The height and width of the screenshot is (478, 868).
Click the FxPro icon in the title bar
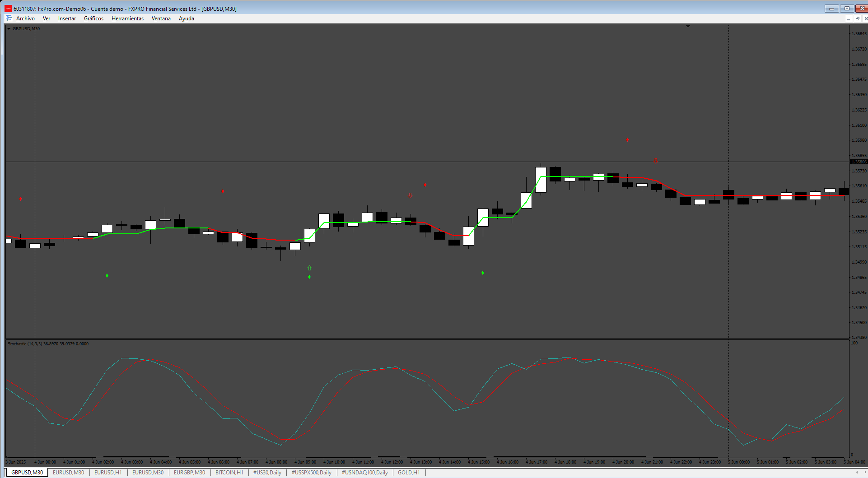point(8,9)
